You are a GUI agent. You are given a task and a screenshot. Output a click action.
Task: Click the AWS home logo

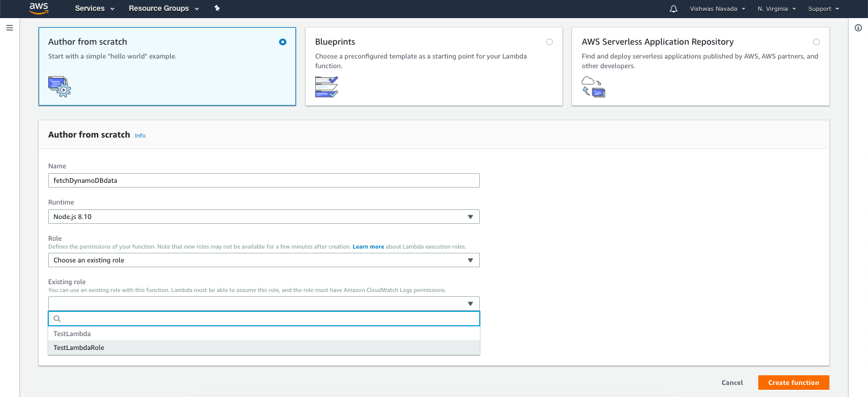pos(39,8)
